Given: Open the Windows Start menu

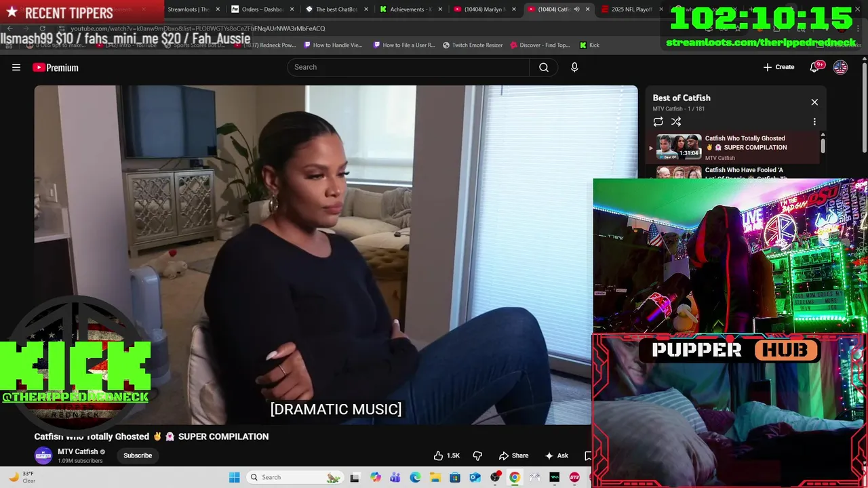Looking at the screenshot, I should (x=235, y=477).
